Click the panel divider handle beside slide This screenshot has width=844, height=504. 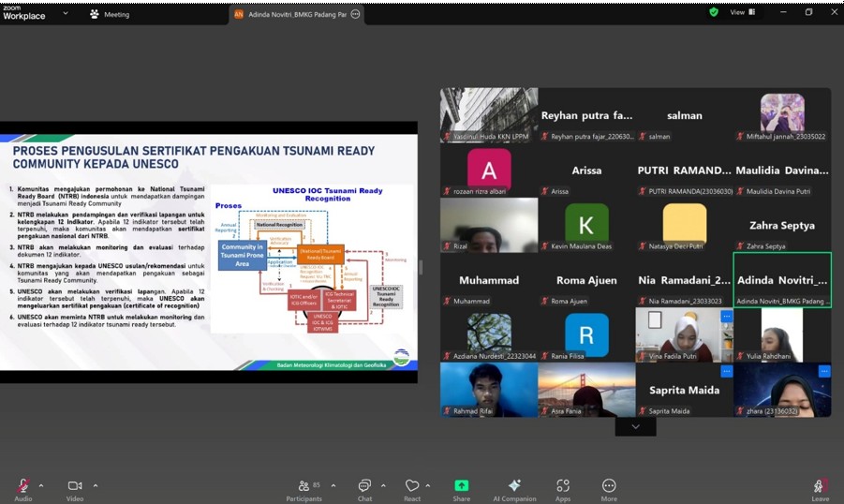[x=421, y=268]
